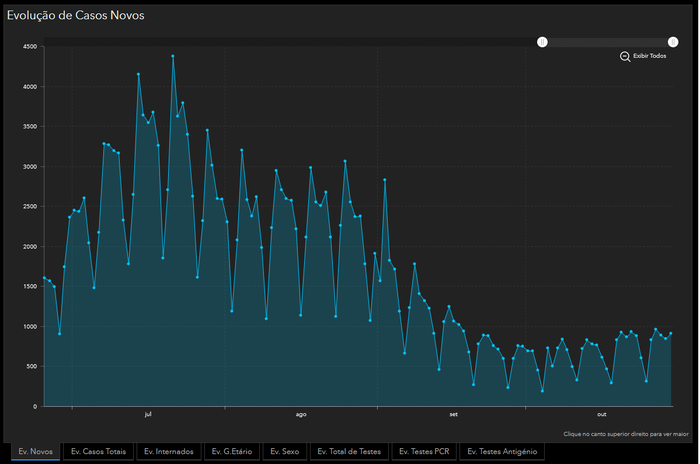Click the highest peak data point in July
Screen dimensions: 700x464
coord(172,57)
